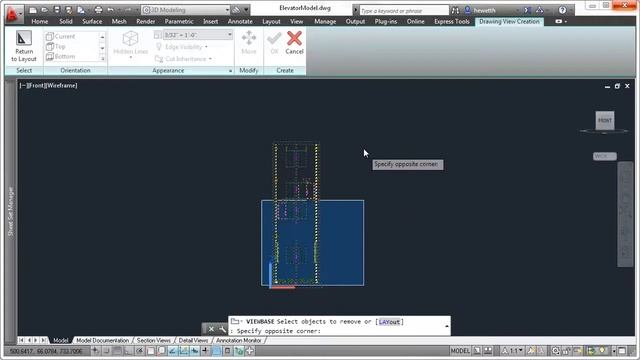Open the Render ribbon tab

(146, 21)
